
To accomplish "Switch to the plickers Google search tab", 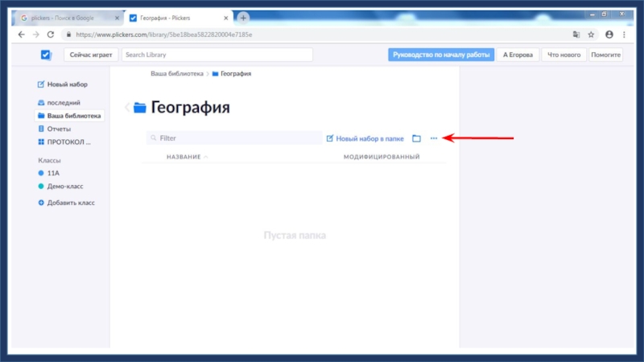I will (x=69, y=18).
